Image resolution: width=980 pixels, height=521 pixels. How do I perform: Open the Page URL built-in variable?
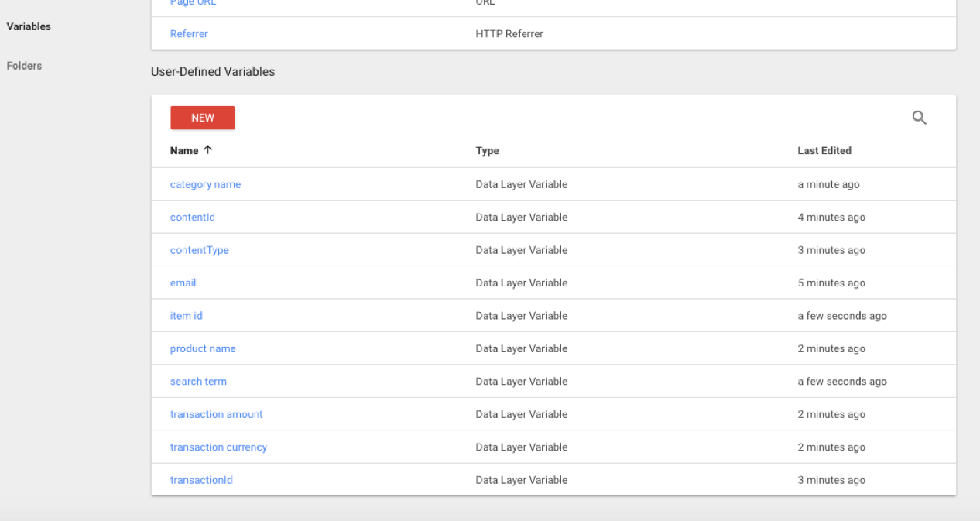pos(193,3)
